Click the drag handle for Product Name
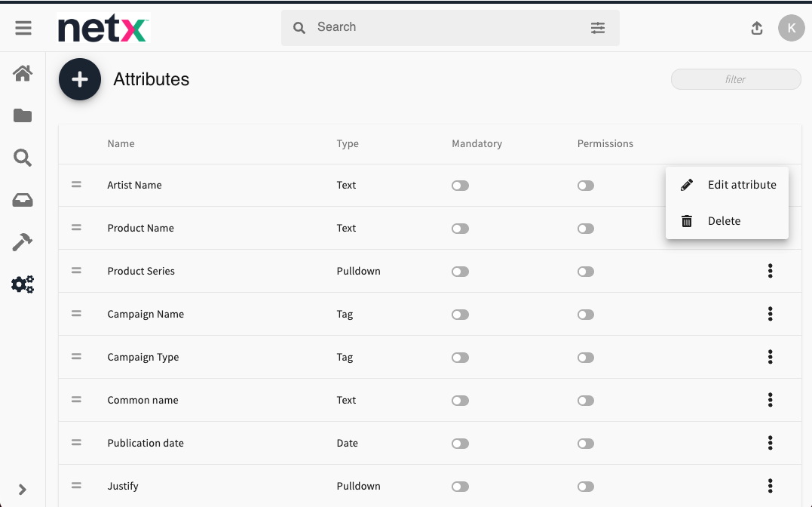The width and height of the screenshot is (812, 507). tap(76, 228)
